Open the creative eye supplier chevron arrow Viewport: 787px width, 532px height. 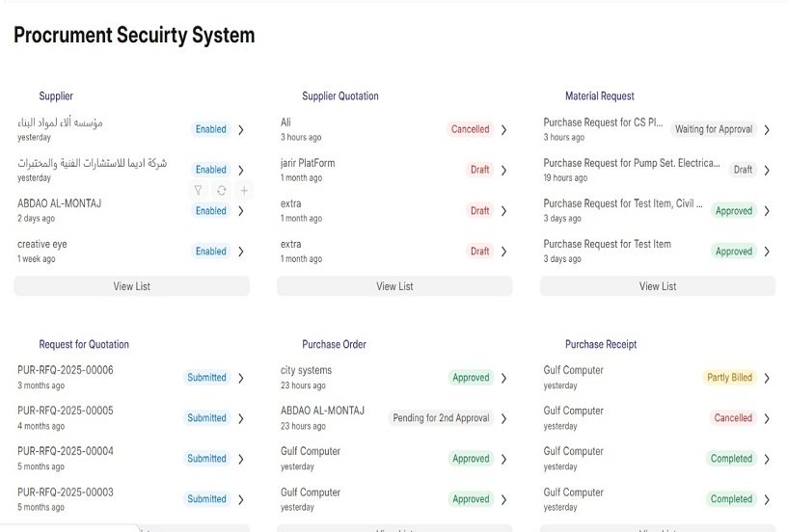point(241,252)
